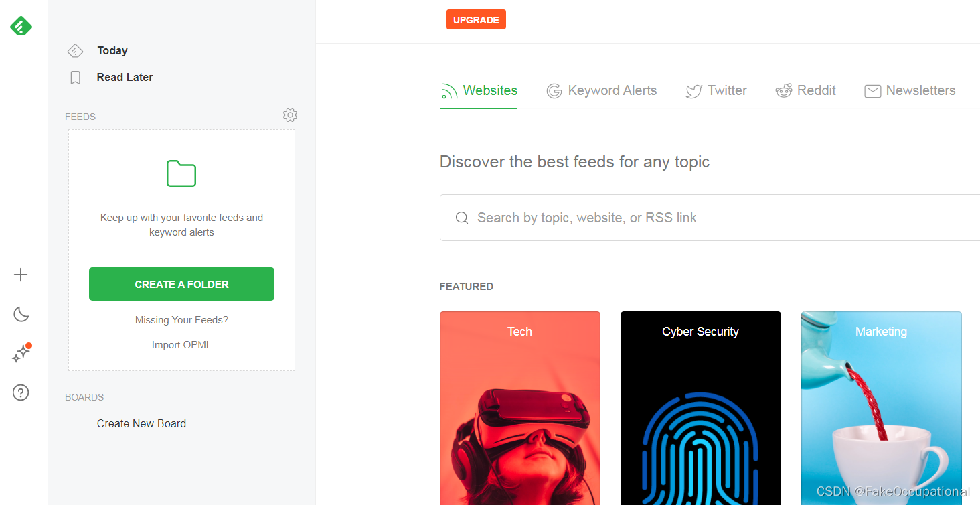Click the RSS icon beside Websites
The height and width of the screenshot is (505, 980).
pyautogui.click(x=449, y=91)
